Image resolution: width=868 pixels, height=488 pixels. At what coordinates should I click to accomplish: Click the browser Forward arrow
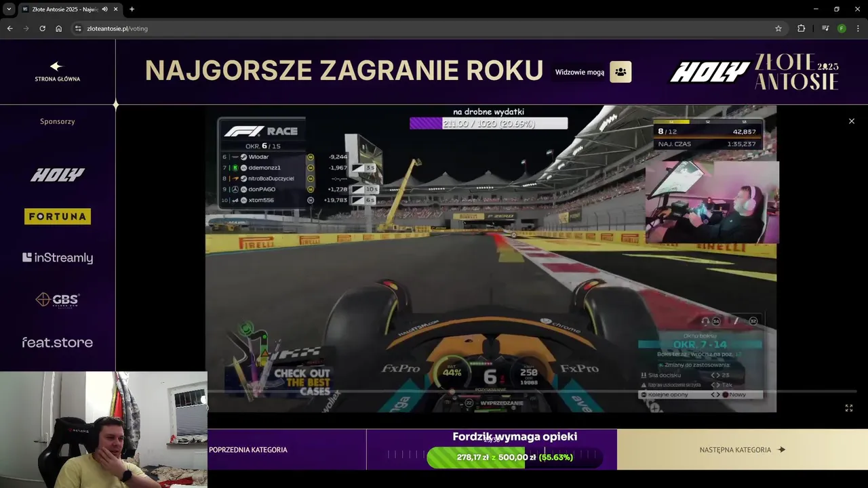click(x=26, y=28)
